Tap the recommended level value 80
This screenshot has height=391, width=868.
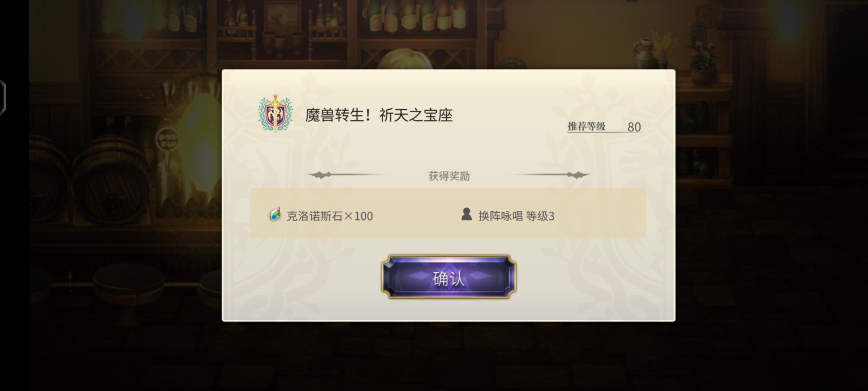[x=634, y=127]
